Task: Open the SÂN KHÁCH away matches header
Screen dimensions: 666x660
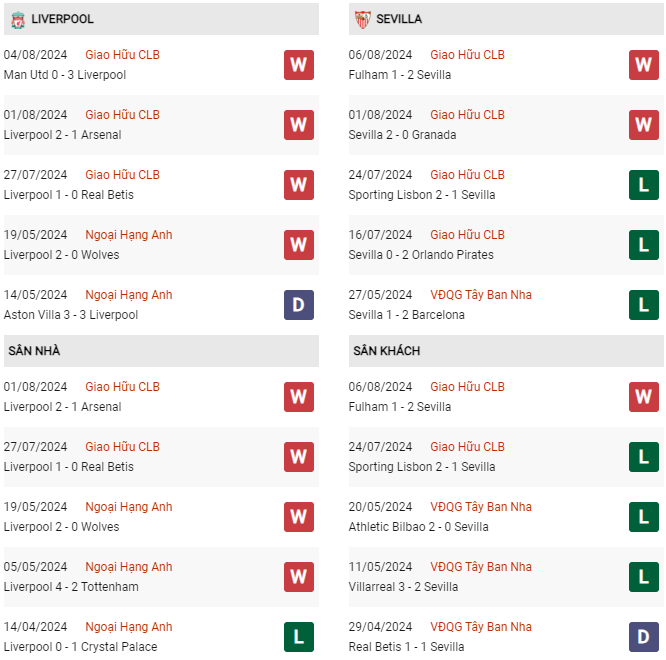Action: coord(386,351)
